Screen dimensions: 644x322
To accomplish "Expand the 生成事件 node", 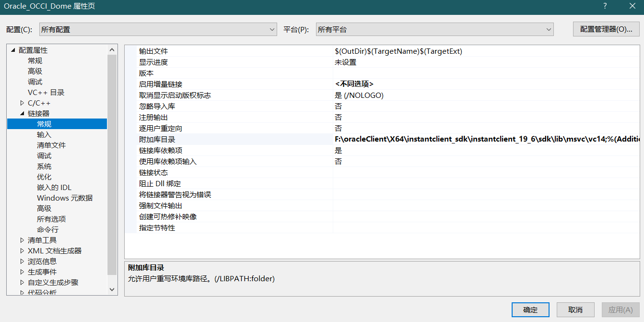I will point(22,272).
